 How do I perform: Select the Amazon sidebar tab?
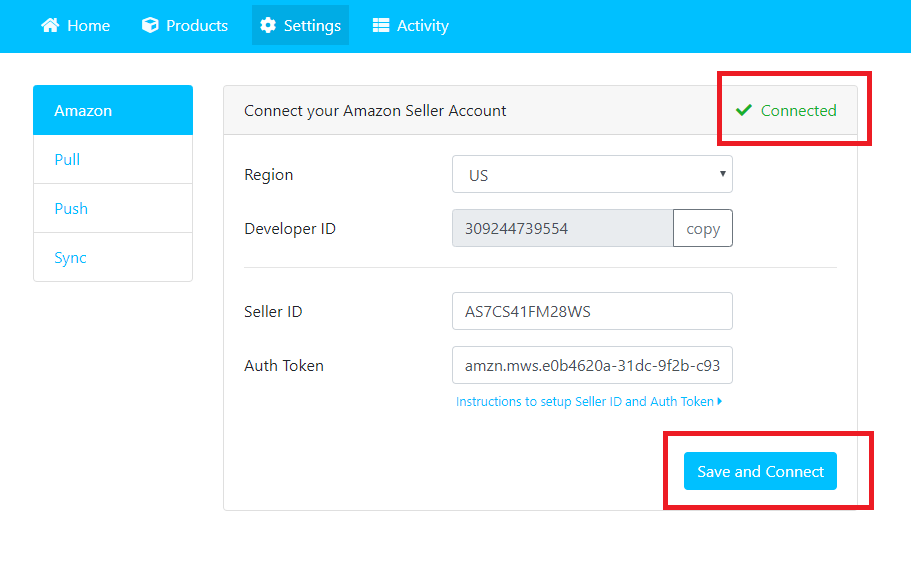pos(113,110)
